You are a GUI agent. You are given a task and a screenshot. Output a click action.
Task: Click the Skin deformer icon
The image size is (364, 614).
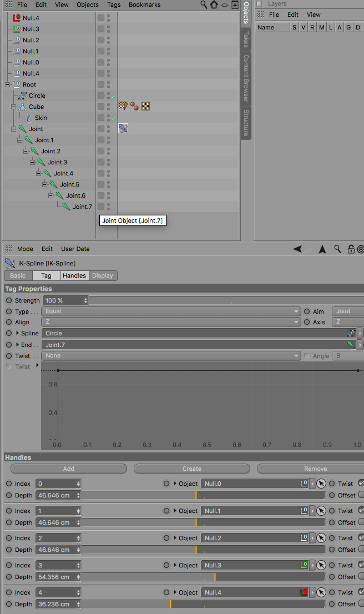coord(29,118)
